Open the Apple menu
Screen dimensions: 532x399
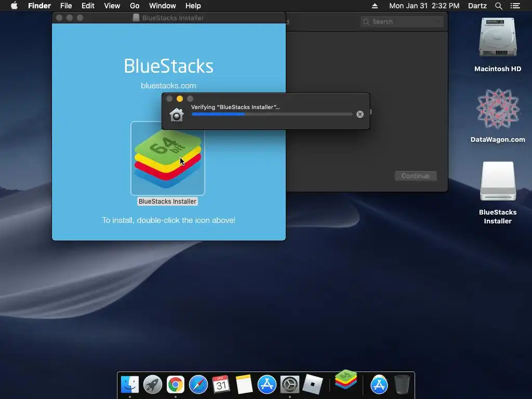pos(14,6)
